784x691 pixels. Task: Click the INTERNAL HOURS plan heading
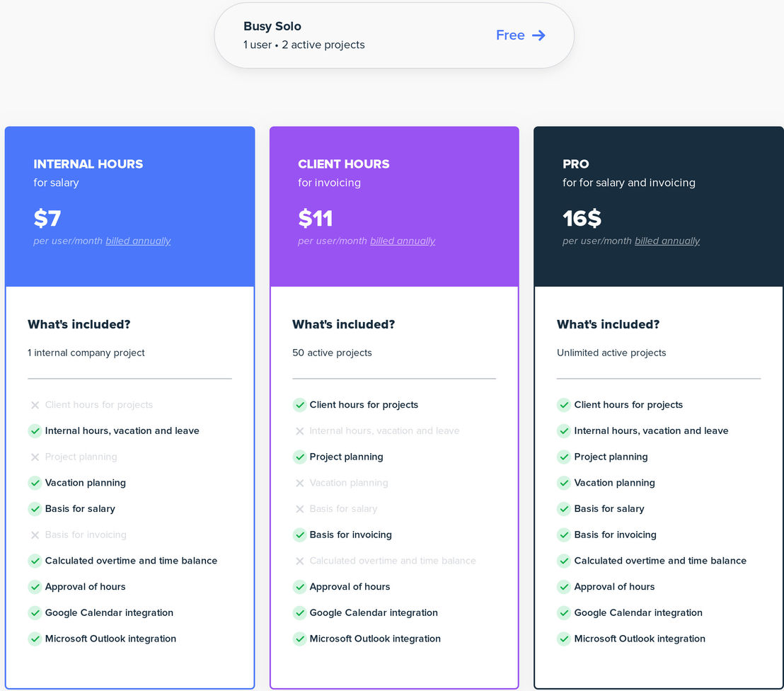[x=88, y=164]
